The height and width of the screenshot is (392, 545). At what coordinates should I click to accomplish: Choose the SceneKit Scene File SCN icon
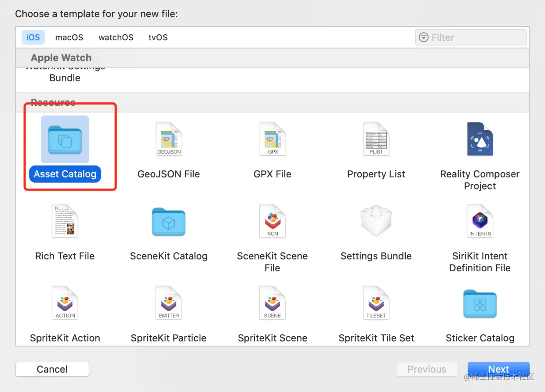272,221
